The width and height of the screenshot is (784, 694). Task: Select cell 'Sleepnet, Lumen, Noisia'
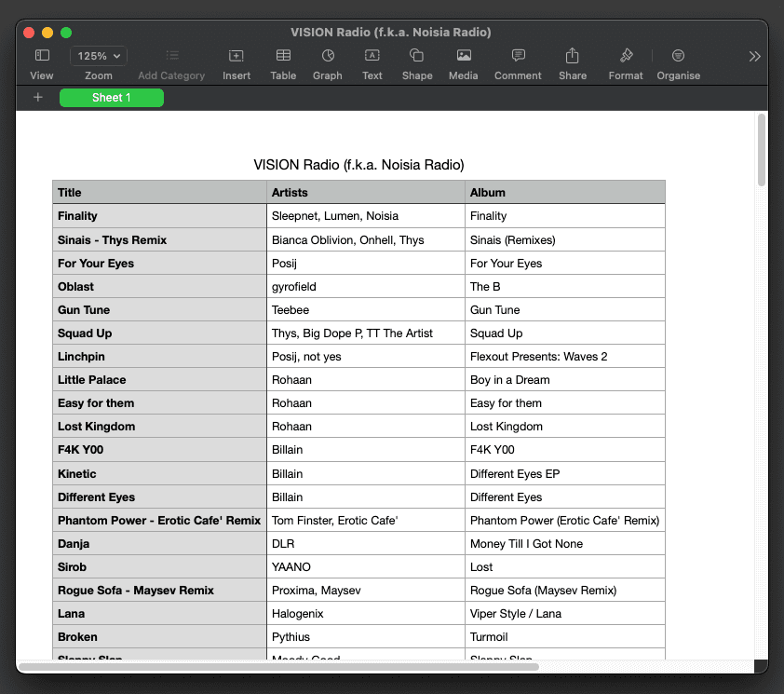tap(366, 216)
